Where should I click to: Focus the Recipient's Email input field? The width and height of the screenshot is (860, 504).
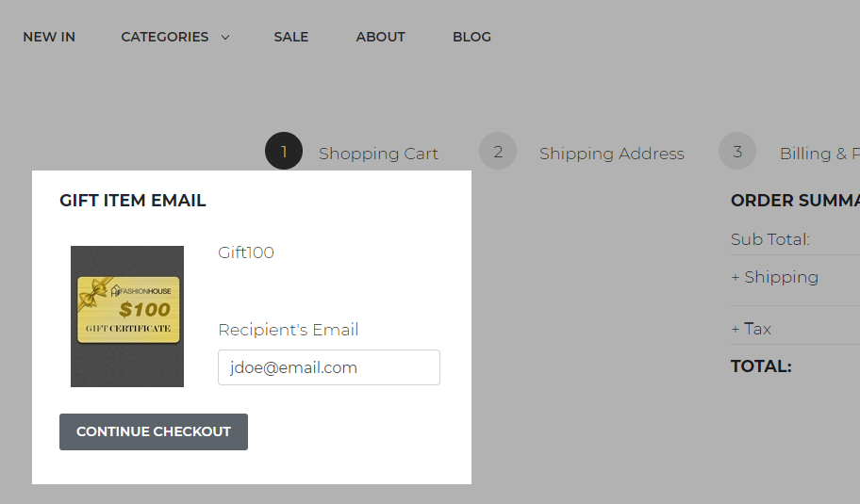(329, 367)
